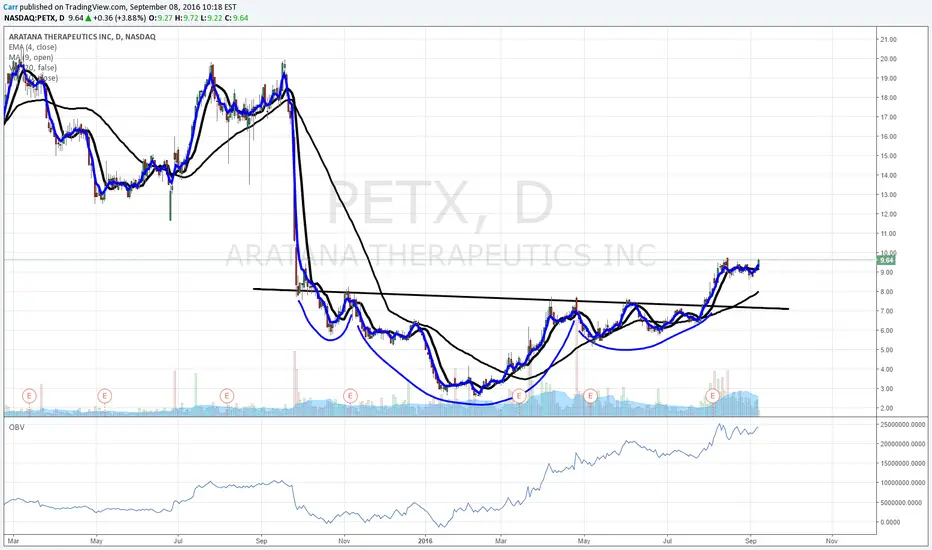Click the L:9.22 low price value

coord(212,18)
